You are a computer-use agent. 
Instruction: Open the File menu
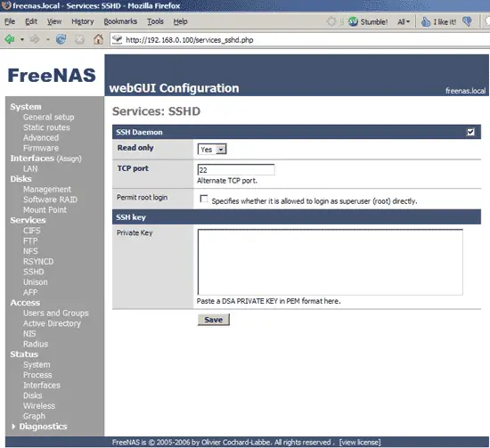tap(10, 21)
